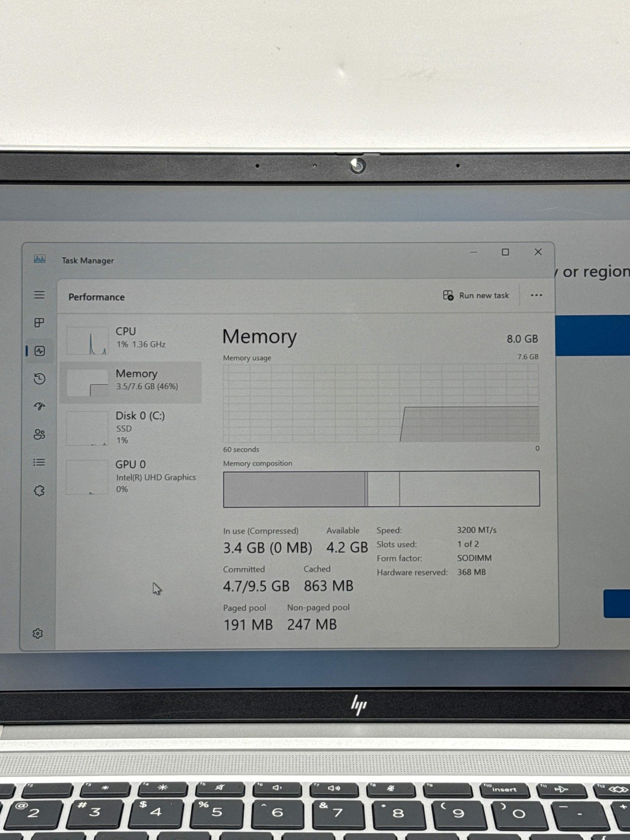Click the Disk 0 mini graph thumbnail
Image resolution: width=630 pixels, height=840 pixels.
point(87,428)
